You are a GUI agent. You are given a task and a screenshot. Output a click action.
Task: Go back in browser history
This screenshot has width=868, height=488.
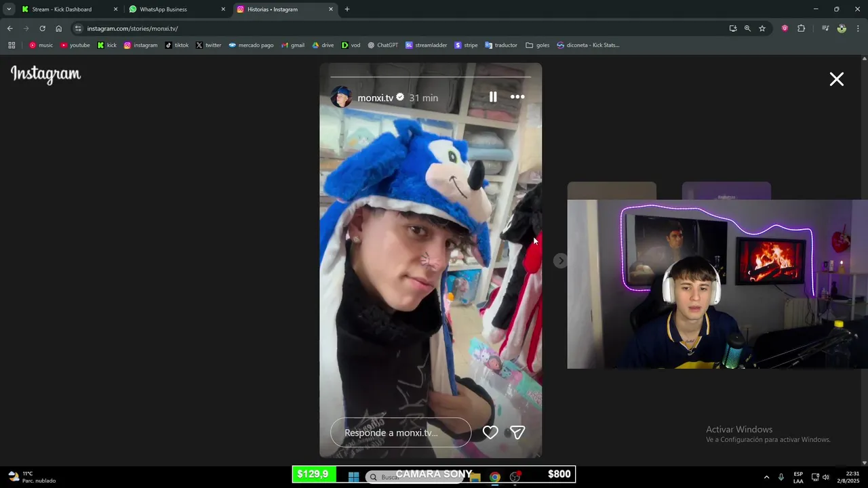pyautogui.click(x=9, y=28)
